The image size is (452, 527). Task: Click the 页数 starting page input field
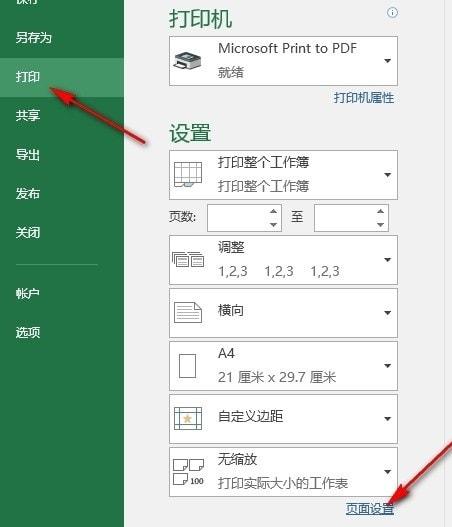pos(238,218)
